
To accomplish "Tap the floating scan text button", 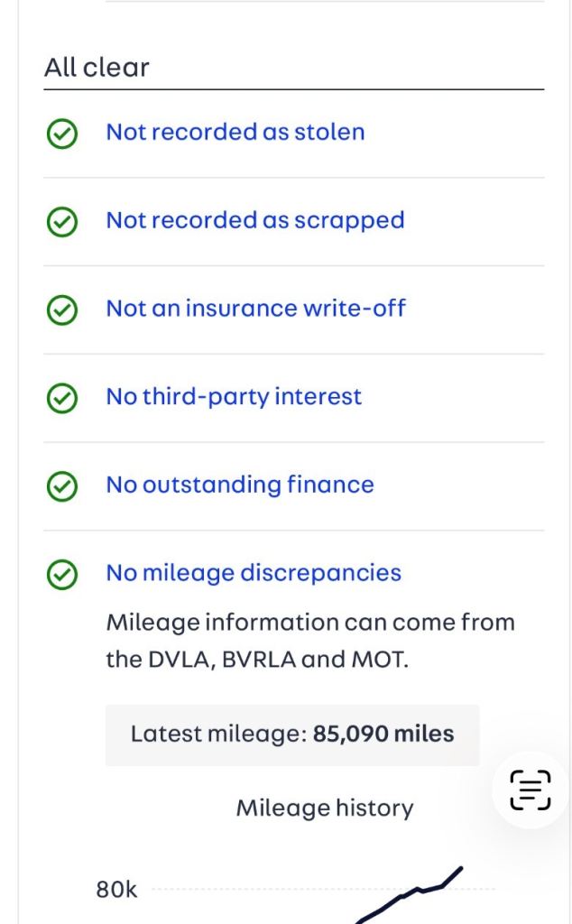I will coord(530,790).
